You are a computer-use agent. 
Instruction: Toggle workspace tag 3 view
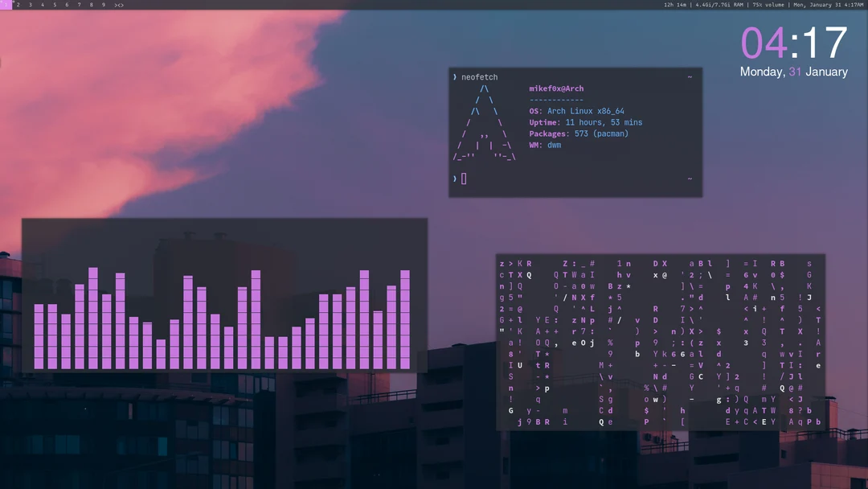pos(31,5)
